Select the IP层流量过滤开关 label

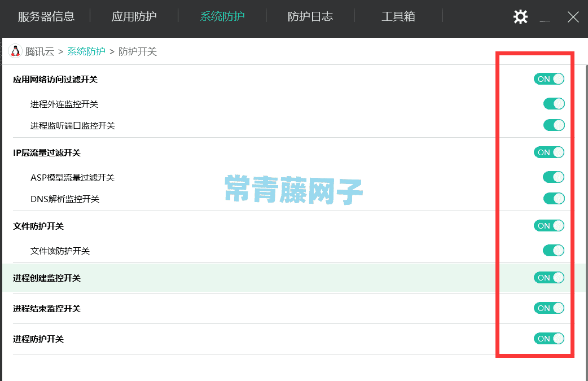click(x=47, y=153)
